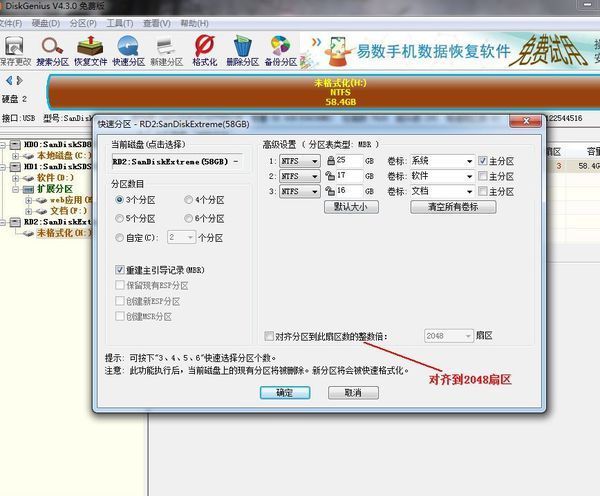Open the 2048 sector alignment dropdown
The height and width of the screenshot is (496, 600).
coord(448,336)
